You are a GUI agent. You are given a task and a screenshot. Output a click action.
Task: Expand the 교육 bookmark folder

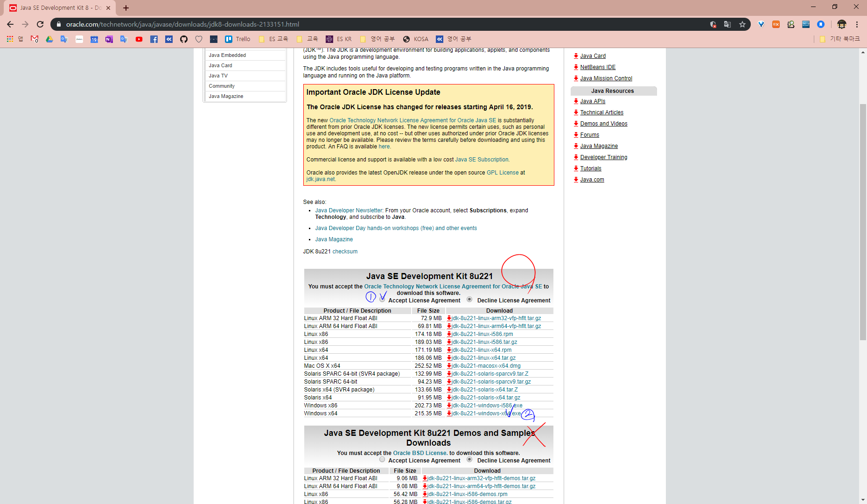pos(308,39)
